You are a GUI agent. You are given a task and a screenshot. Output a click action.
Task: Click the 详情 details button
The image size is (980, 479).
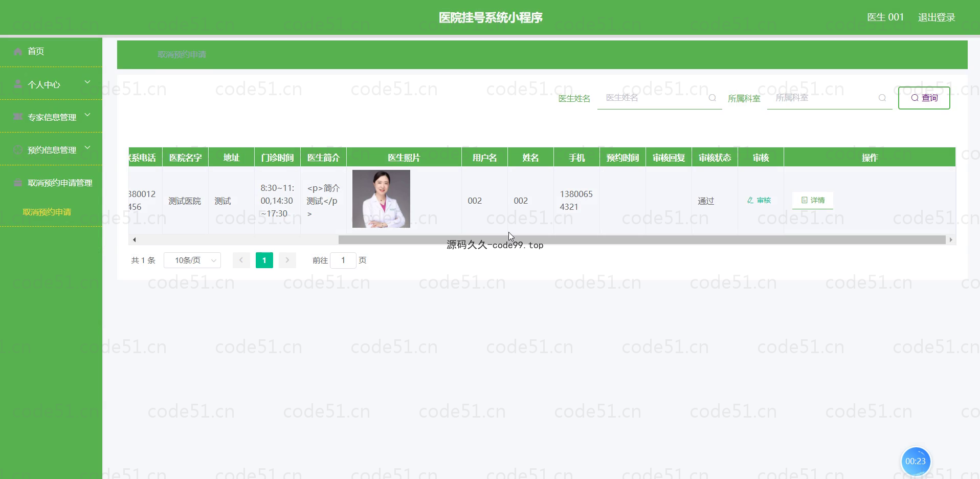813,200
